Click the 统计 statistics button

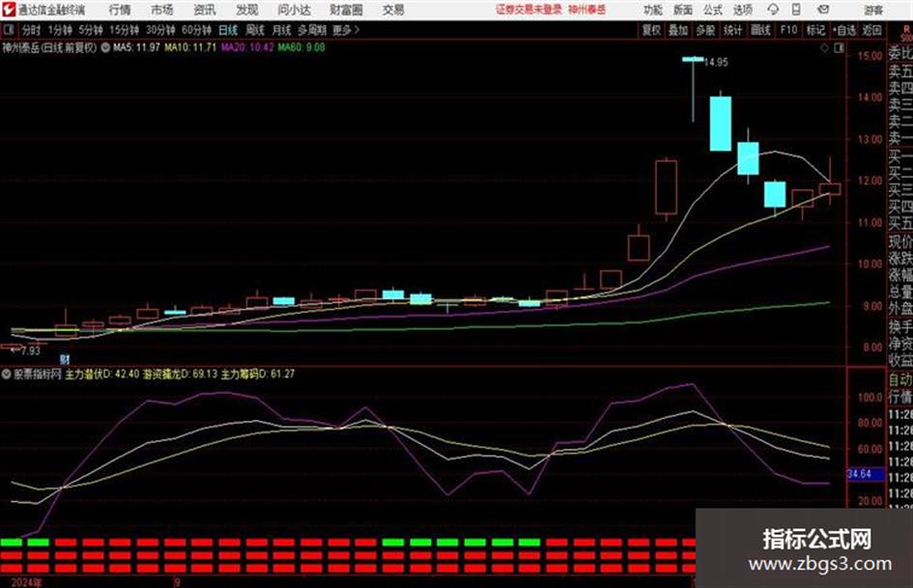click(x=733, y=30)
